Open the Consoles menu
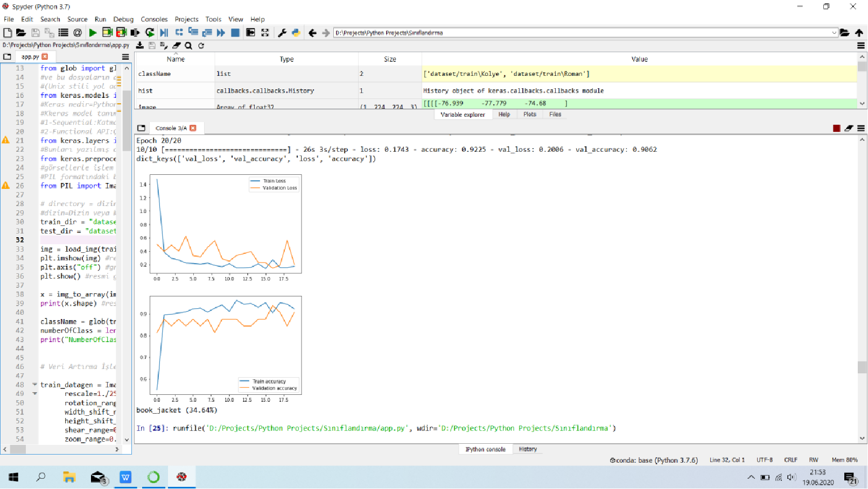This screenshot has width=868, height=489. 154,19
